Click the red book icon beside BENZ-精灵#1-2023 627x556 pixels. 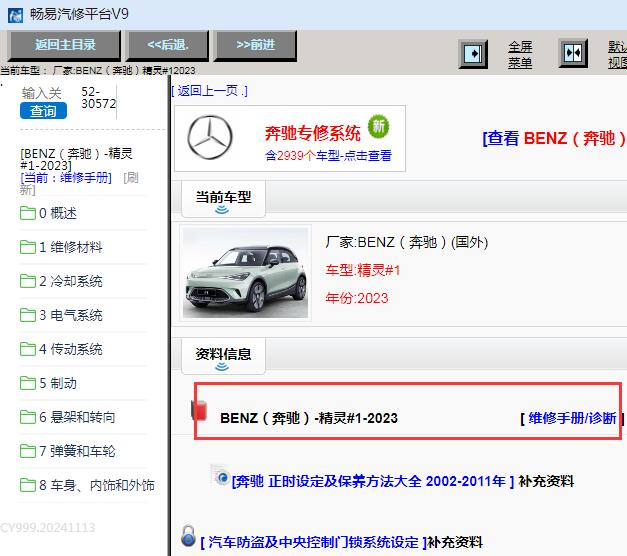click(199, 410)
